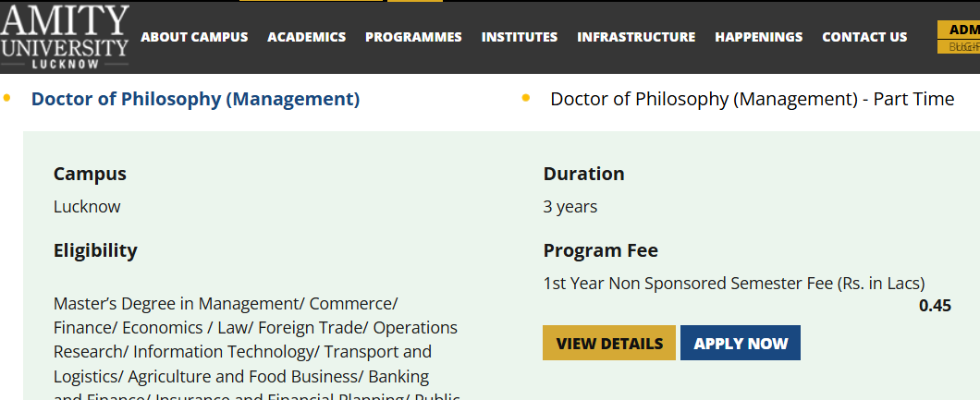Click the Lucknow campus value

click(87, 207)
